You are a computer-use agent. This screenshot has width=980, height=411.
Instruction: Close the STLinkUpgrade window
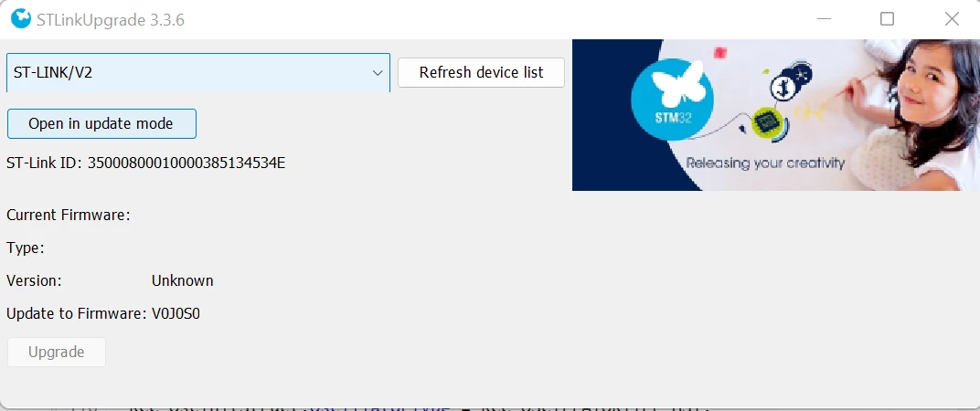click(x=952, y=19)
